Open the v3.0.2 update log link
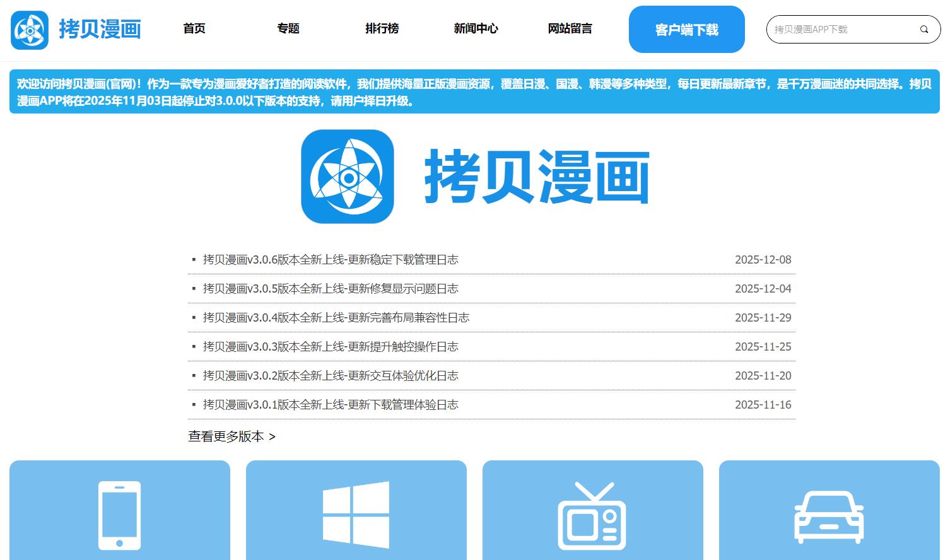 331,375
